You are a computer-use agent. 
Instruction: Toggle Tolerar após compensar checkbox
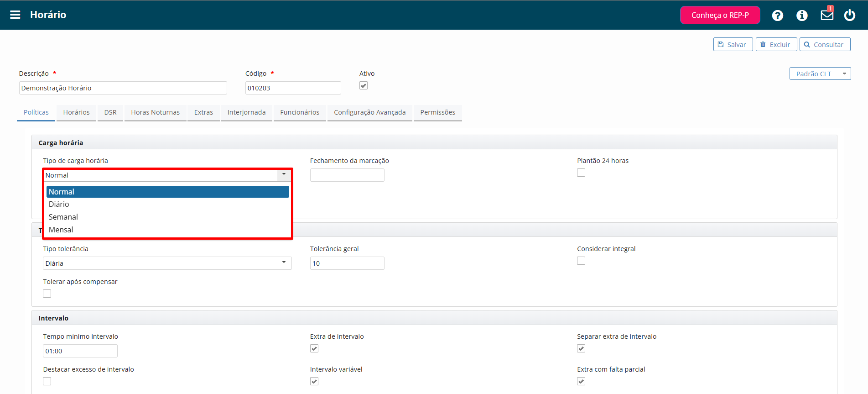47,294
